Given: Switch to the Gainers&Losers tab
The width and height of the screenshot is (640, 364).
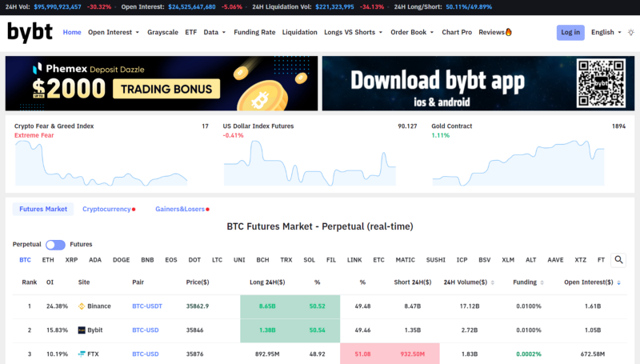Looking at the screenshot, I should tap(182, 209).
